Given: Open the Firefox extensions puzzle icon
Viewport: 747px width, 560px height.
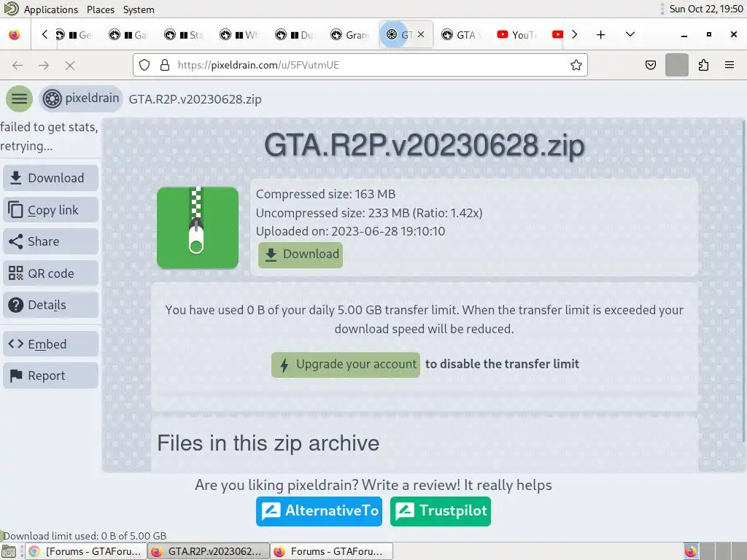Looking at the screenshot, I should (703, 65).
